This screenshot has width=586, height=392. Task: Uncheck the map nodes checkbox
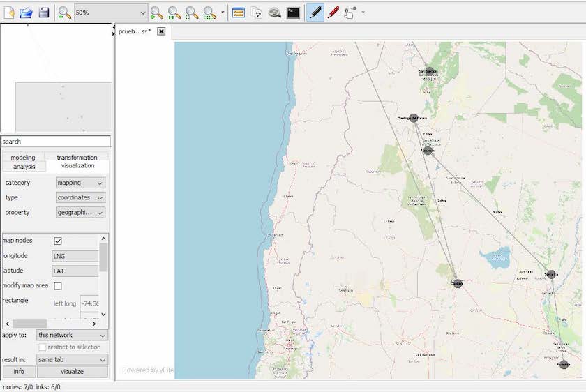click(58, 241)
